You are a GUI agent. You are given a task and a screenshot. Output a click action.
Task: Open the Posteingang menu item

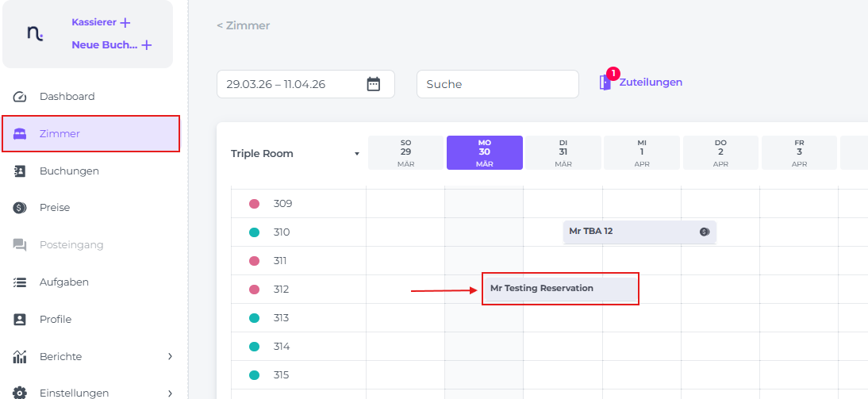pos(71,245)
